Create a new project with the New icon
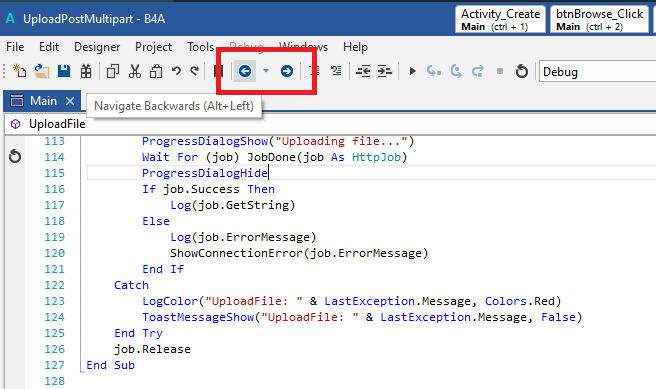 (x=19, y=71)
